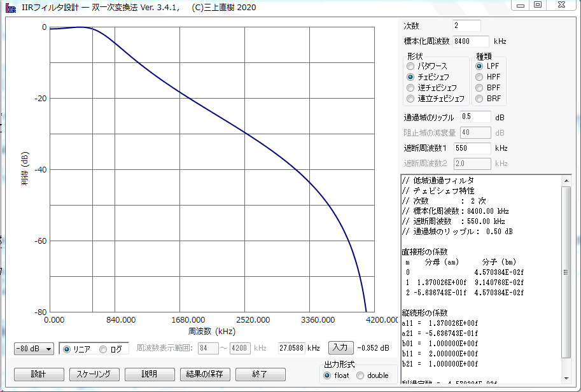Click the 入力 button
This screenshot has height=392, width=581.
tap(340, 347)
